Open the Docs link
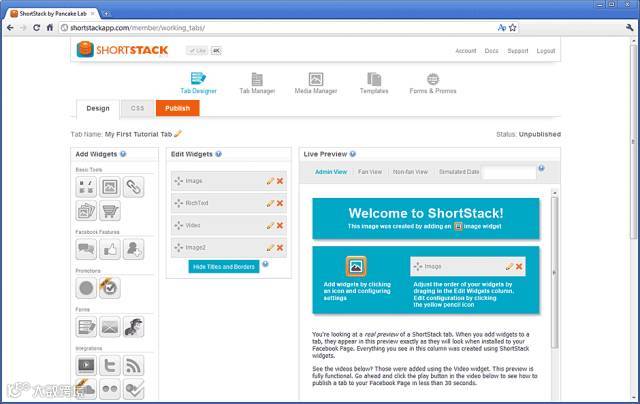Image resolution: width=640 pixels, height=404 pixels. pos(491,51)
